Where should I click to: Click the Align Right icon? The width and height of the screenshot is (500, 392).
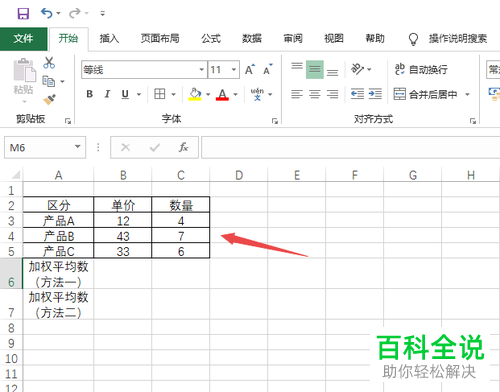tap(332, 94)
